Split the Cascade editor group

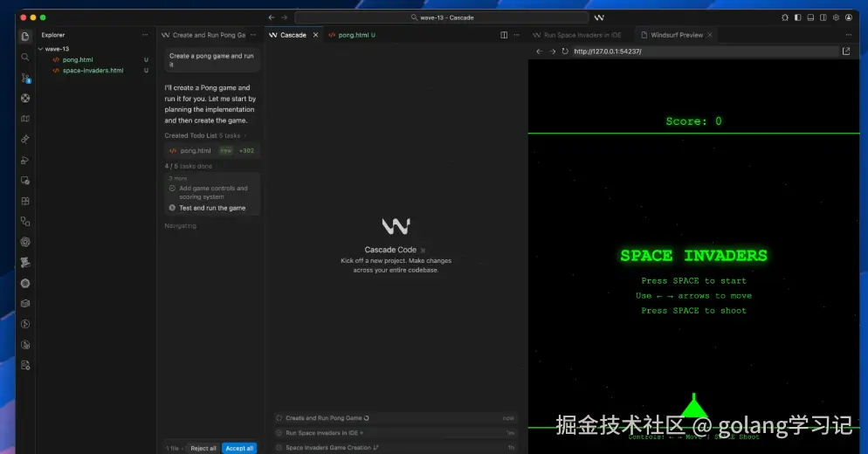tap(504, 35)
